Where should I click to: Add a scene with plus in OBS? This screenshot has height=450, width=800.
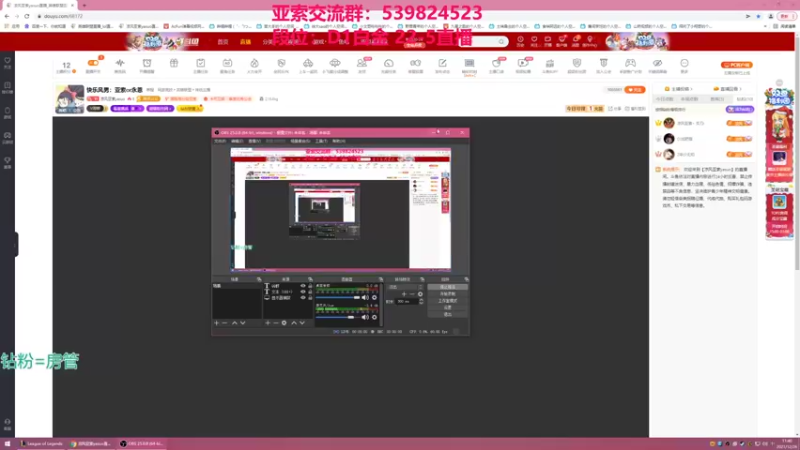coord(216,323)
